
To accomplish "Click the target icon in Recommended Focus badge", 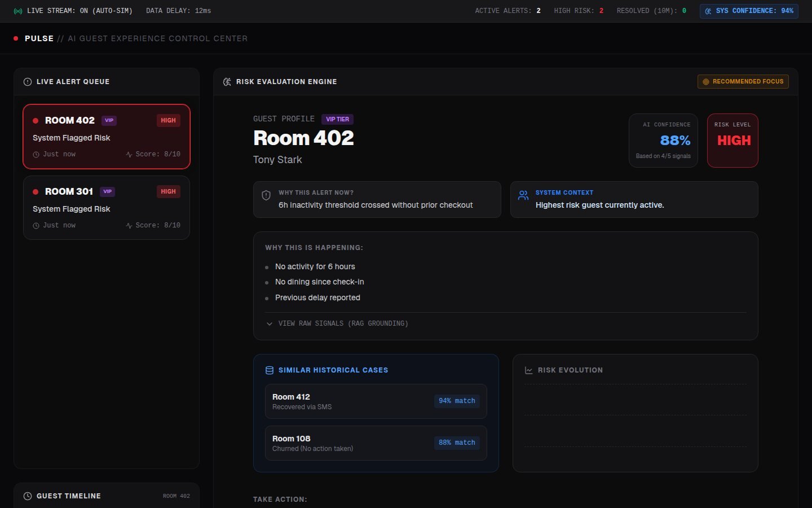I will (706, 82).
